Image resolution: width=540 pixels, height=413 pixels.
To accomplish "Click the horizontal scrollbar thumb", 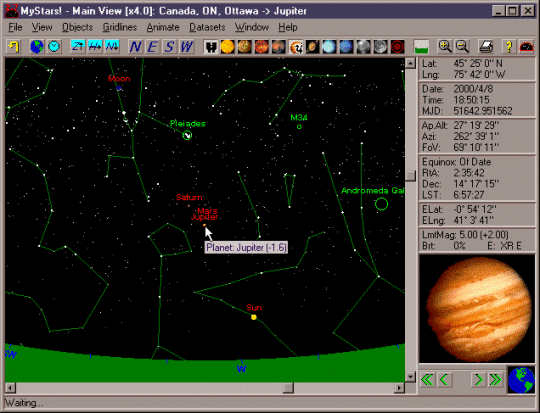I will [288, 388].
